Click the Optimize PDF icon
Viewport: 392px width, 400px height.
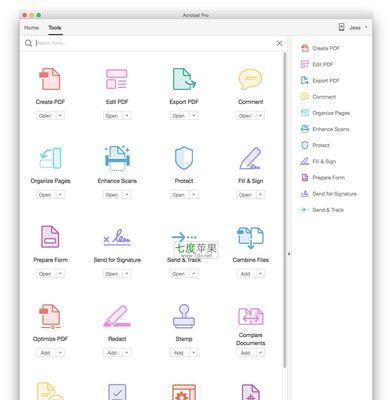click(50, 316)
